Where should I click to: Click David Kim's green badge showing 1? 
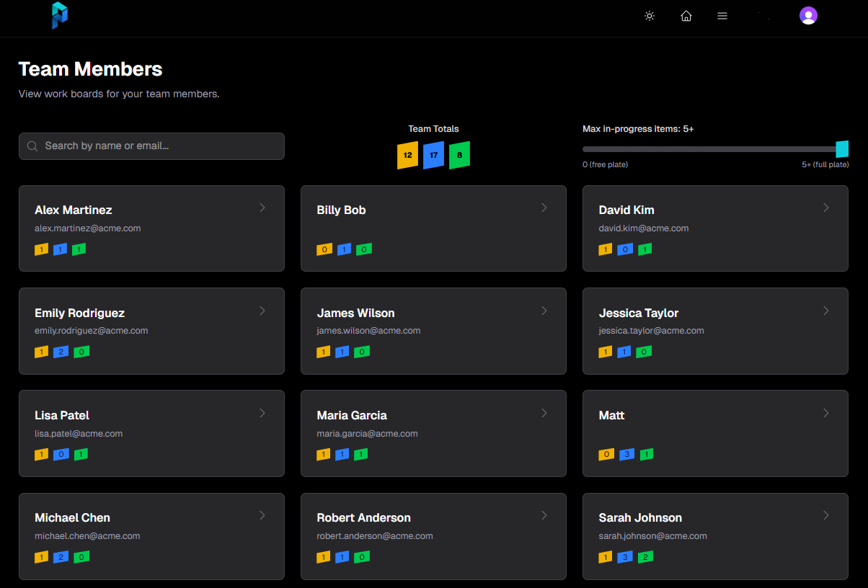pyautogui.click(x=645, y=249)
